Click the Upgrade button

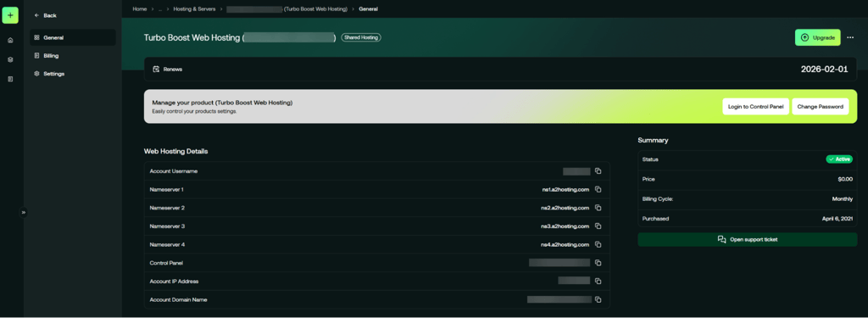click(x=818, y=37)
